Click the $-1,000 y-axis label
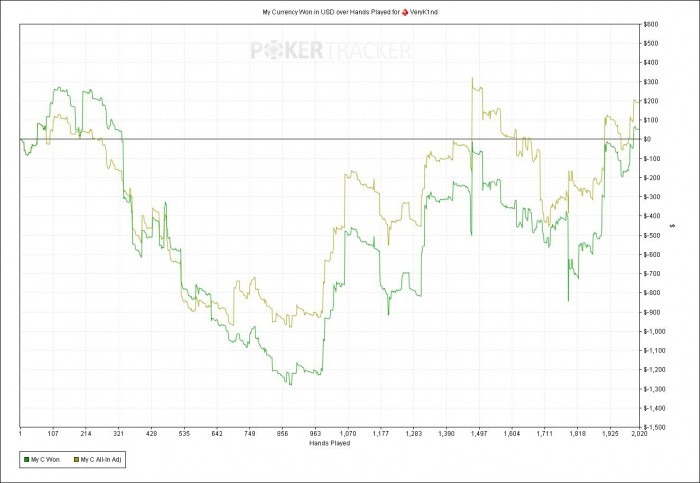 point(654,332)
